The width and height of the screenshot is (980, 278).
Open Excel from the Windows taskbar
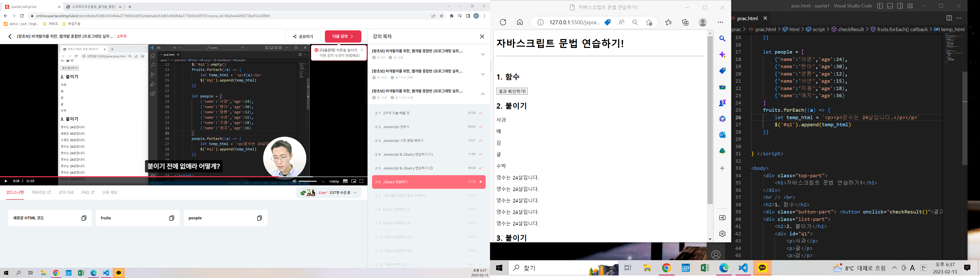(x=705, y=268)
